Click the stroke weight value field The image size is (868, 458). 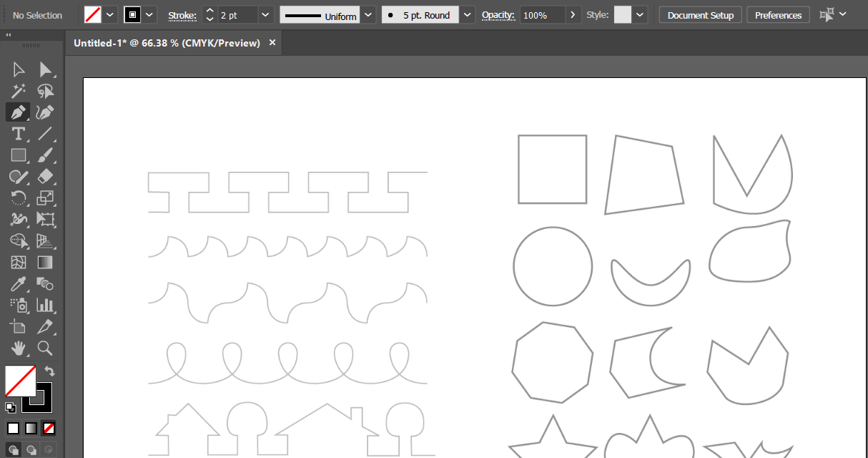pos(237,15)
